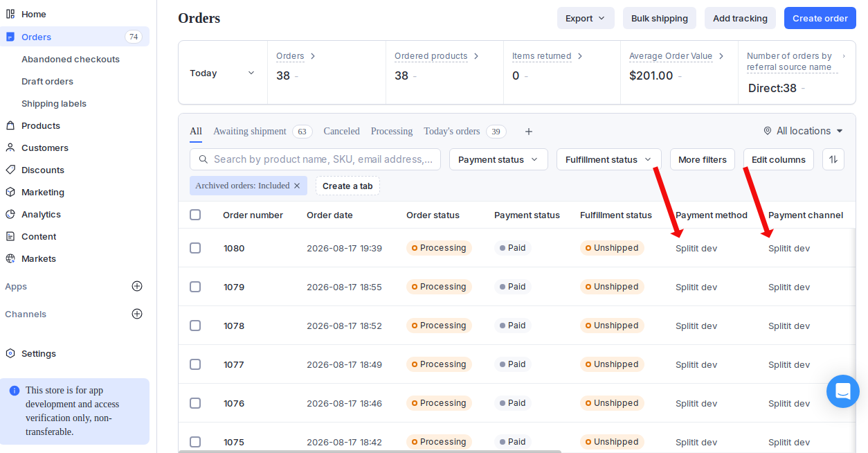Screen dimensions: 868x453
Task: Click the Marketing icon in sidebar
Action: [x=10, y=192]
